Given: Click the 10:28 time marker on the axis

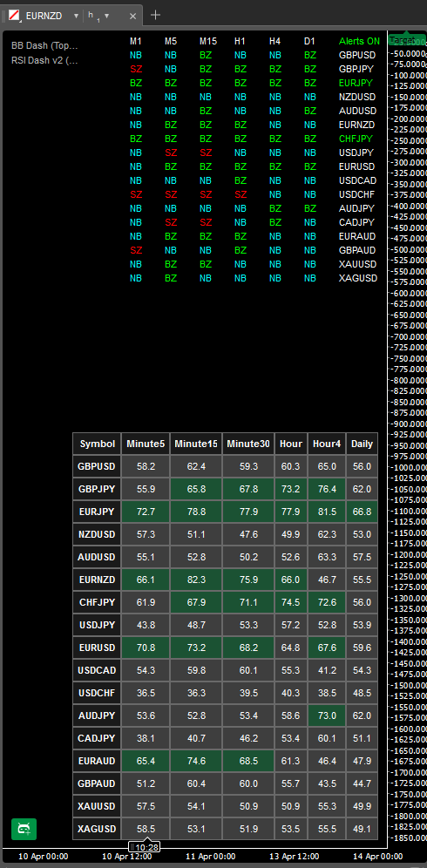Looking at the screenshot, I should (x=145, y=847).
